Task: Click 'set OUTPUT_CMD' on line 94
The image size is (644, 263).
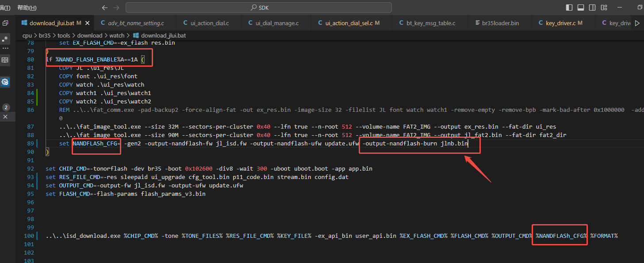Action: point(69,186)
